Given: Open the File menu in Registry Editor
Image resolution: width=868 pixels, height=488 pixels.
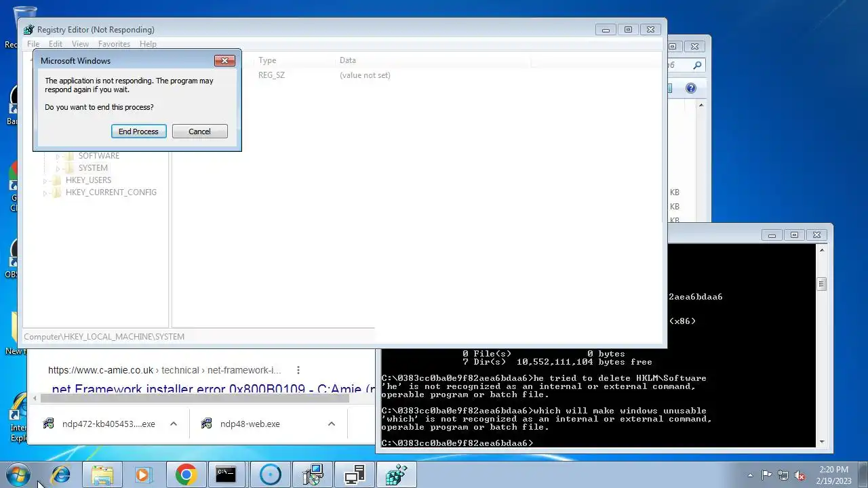Looking at the screenshot, I should tap(33, 44).
